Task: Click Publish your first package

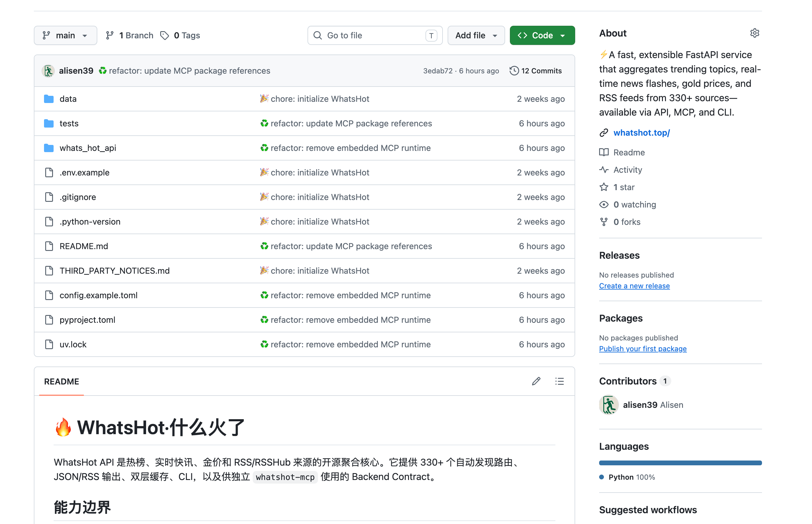Action: point(643,349)
